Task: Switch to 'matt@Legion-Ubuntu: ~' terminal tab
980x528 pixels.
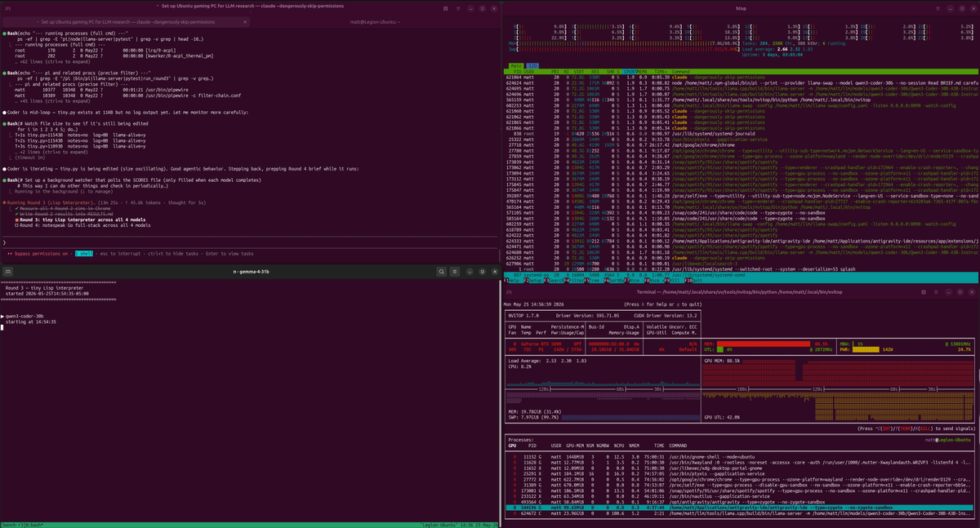Action: pos(375,21)
